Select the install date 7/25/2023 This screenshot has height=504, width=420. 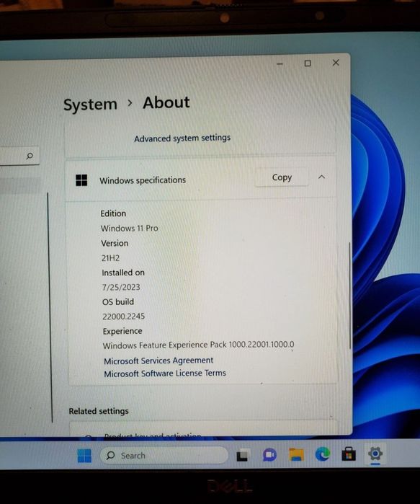121,287
